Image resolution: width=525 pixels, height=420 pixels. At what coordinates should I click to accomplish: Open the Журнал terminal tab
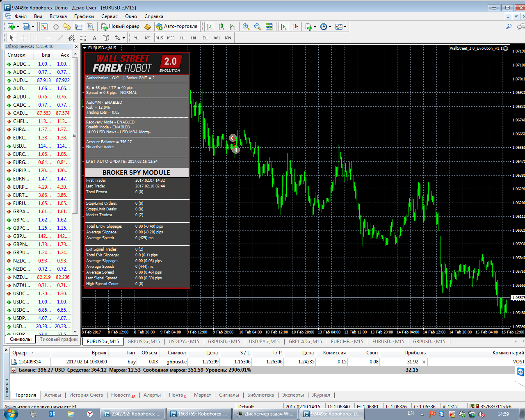(x=321, y=395)
